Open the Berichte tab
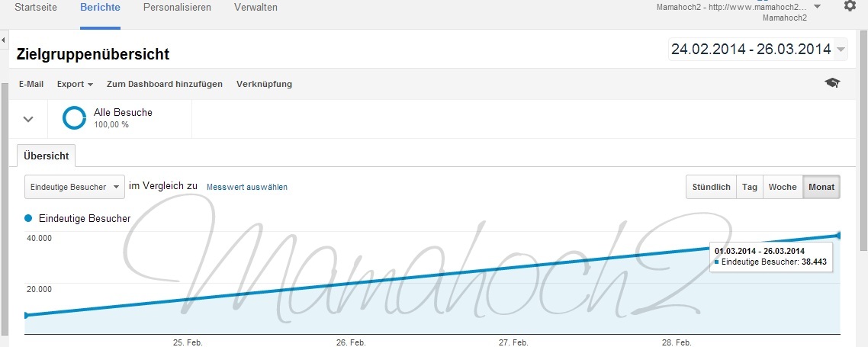868x347 pixels. 100,8
